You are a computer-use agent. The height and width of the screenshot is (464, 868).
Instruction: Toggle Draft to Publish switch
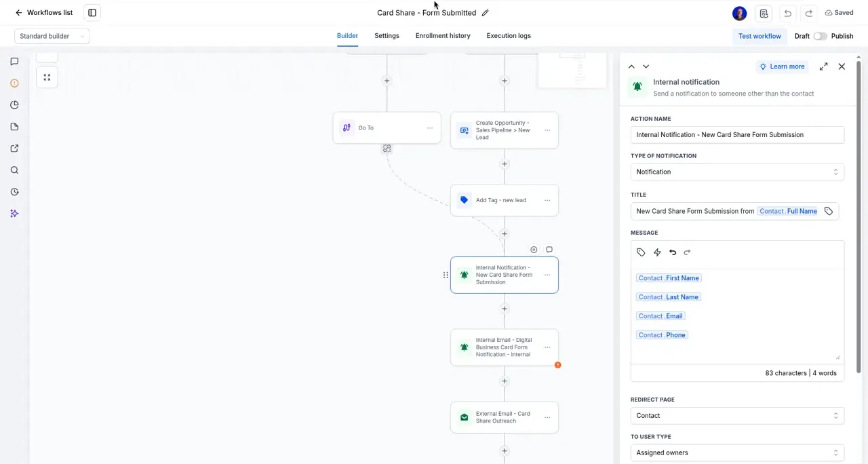click(821, 36)
